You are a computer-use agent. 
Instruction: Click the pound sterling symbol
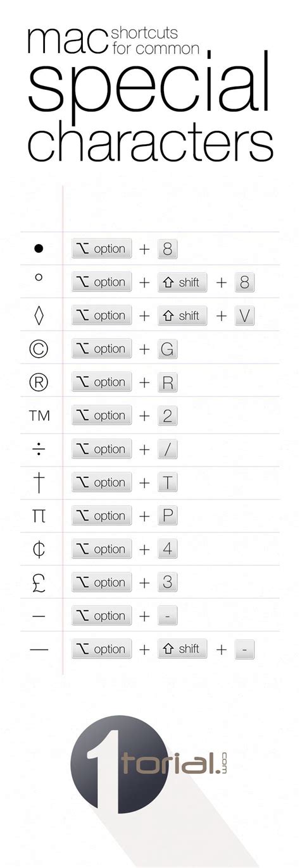tap(39, 582)
